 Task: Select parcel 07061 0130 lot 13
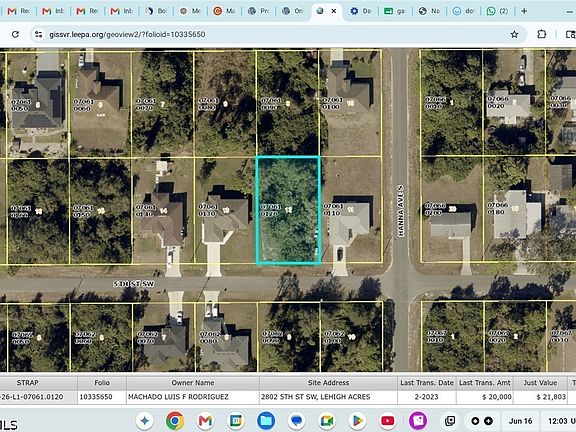pos(225,210)
